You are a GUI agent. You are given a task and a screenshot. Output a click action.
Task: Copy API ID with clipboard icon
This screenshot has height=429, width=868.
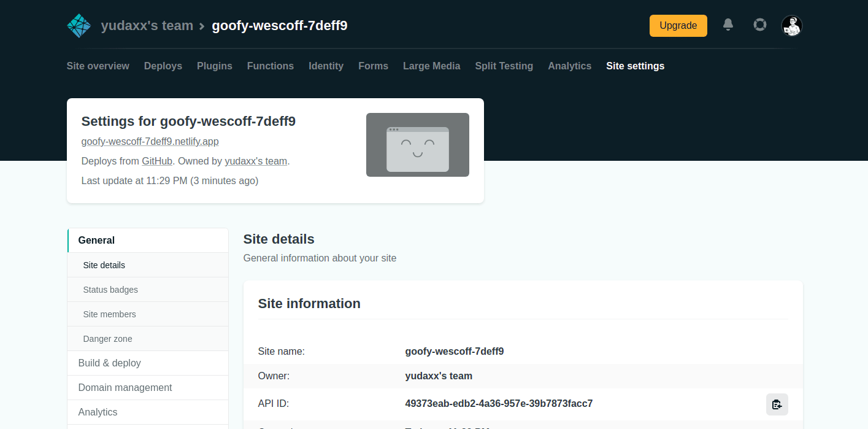pos(777,404)
